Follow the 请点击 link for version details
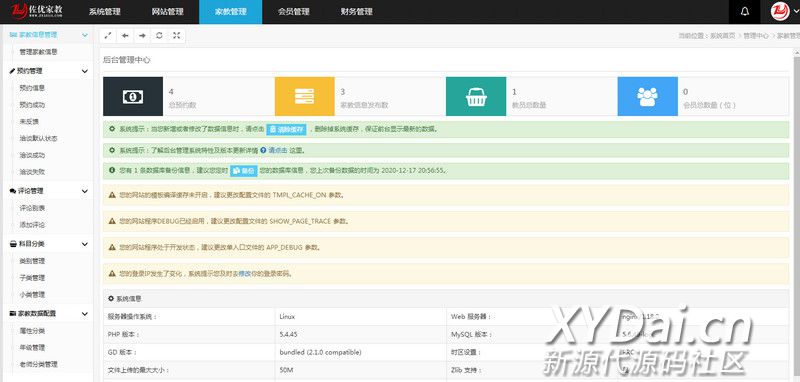Viewport: 800px width, 382px height. (278, 150)
